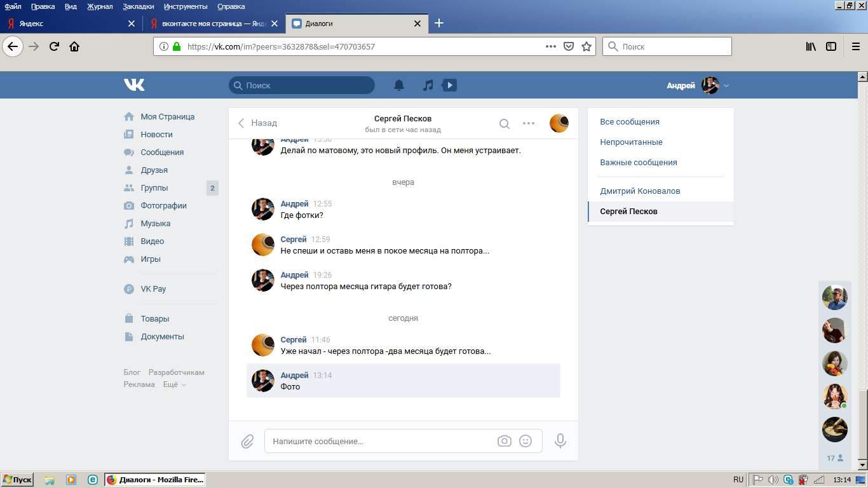Go back with the Назад link
The height and width of the screenshot is (488, 868).
coord(258,123)
